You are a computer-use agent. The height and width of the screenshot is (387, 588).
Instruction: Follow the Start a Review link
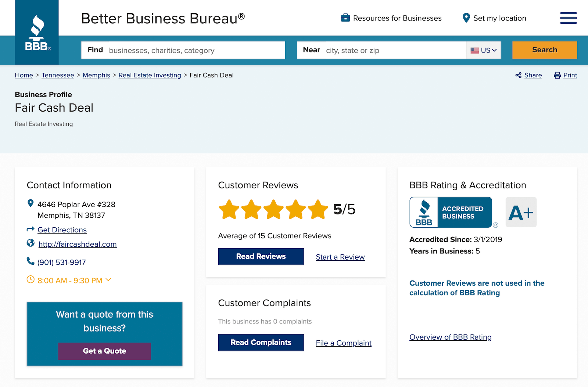pyautogui.click(x=340, y=257)
